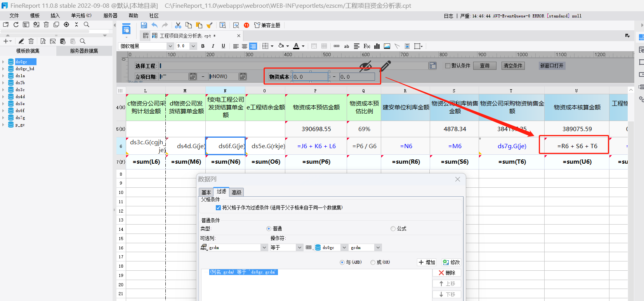Toggle Underline formatting

[223, 46]
